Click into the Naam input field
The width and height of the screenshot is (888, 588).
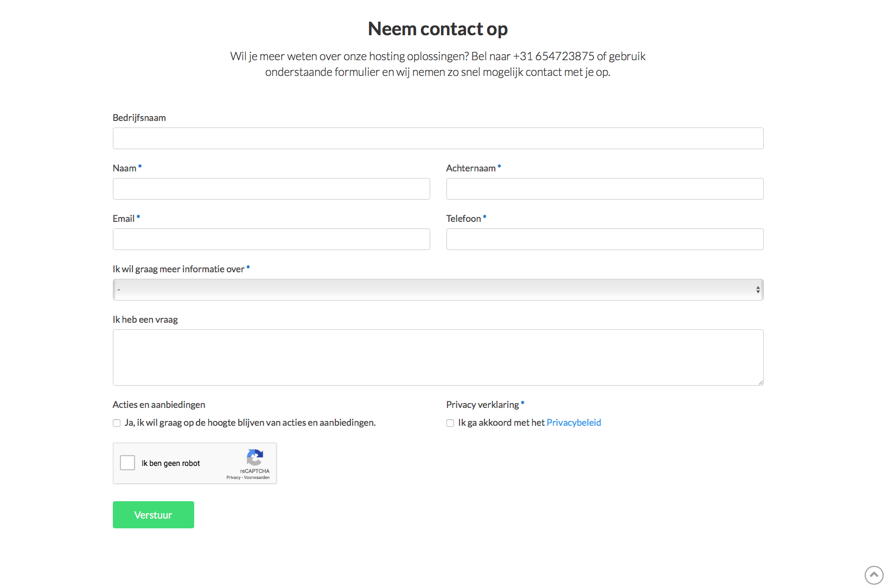click(271, 189)
